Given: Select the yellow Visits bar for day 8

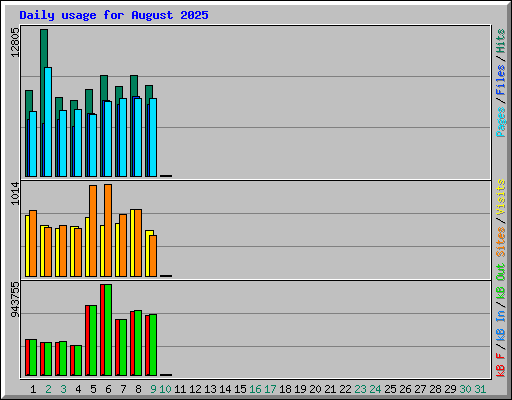Looking at the screenshot, I should point(132,243).
